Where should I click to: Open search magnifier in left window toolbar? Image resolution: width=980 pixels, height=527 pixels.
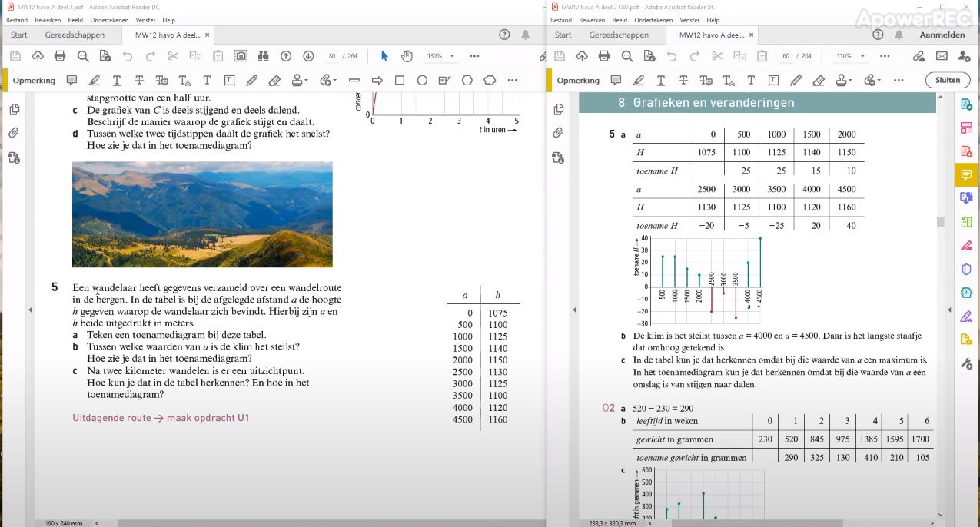[83, 56]
